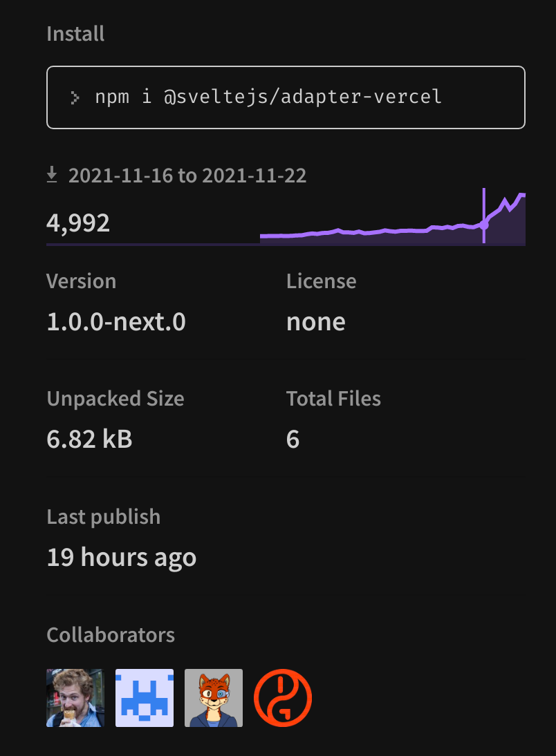Click the Total Files value 6

point(293,440)
